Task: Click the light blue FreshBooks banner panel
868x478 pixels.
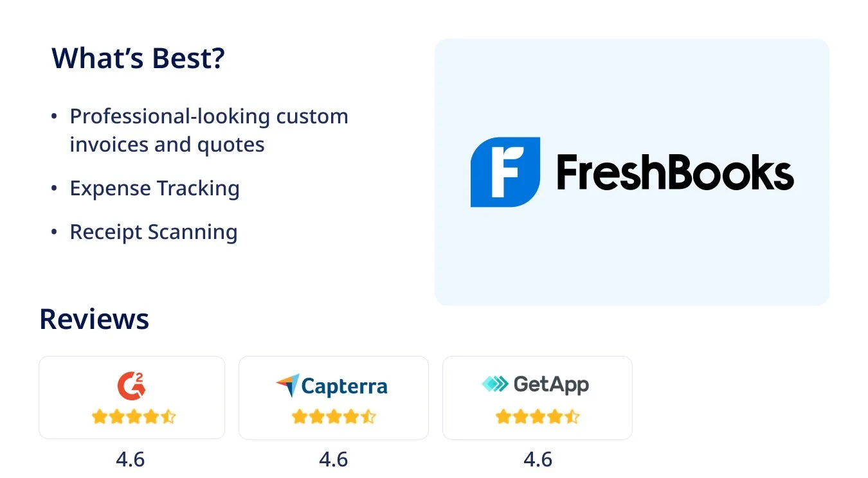Action: point(632,172)
